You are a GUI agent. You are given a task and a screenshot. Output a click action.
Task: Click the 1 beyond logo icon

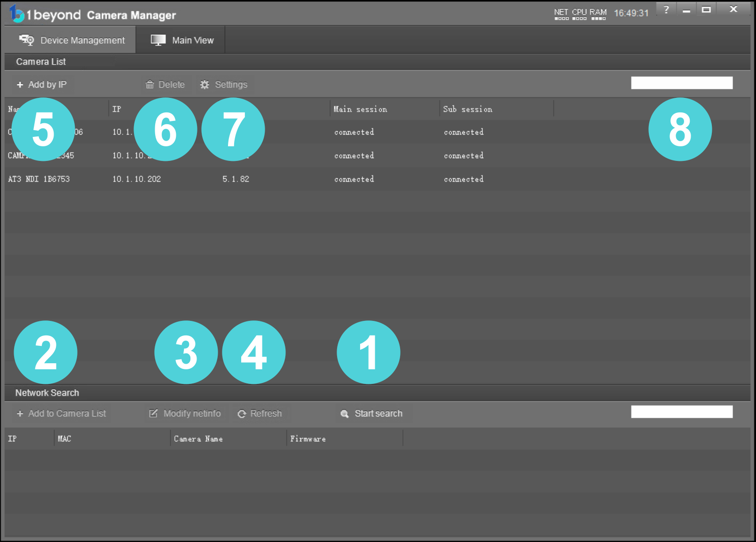click(16, 14)
